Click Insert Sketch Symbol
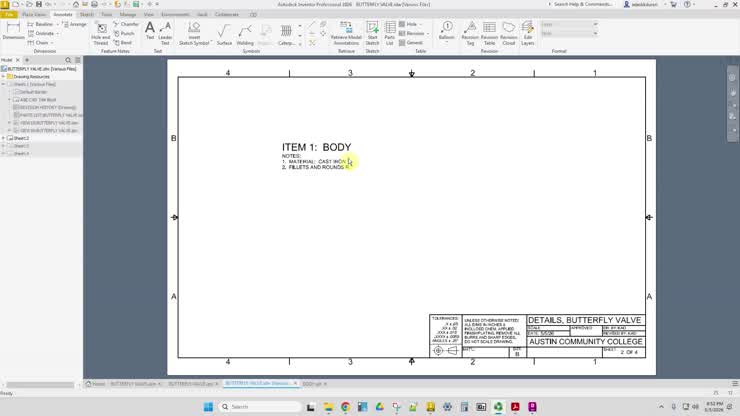740x416 pixels. click(194, 33)
